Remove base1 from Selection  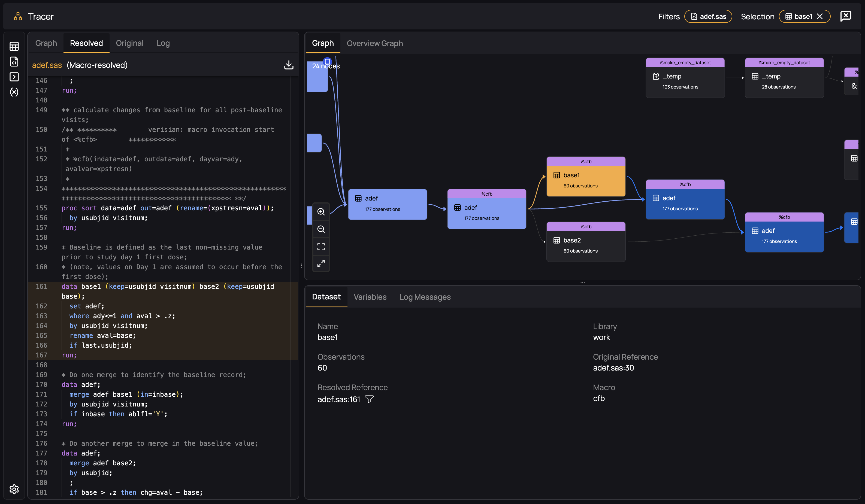pyautogui.click(x=820, y=16)
